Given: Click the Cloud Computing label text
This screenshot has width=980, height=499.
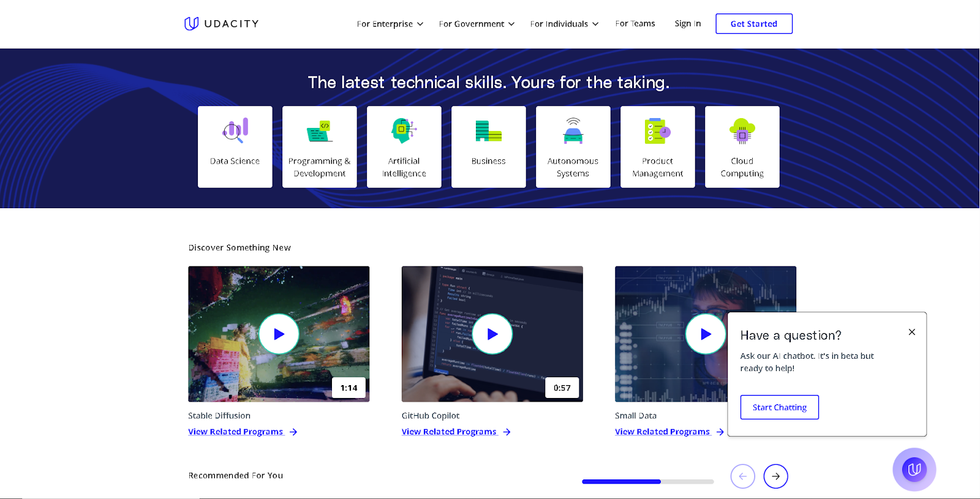Looking at the screenshot, I should [x=742, y=167].
